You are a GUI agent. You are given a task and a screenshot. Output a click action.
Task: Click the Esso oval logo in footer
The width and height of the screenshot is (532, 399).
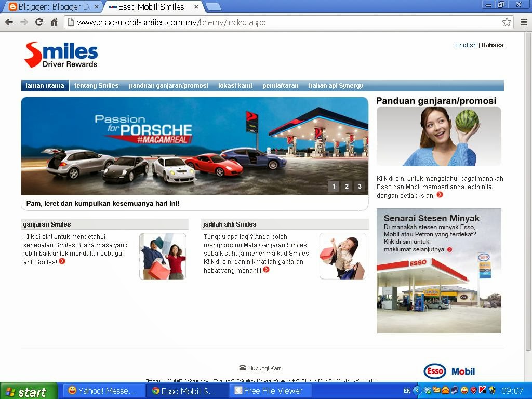435,371
